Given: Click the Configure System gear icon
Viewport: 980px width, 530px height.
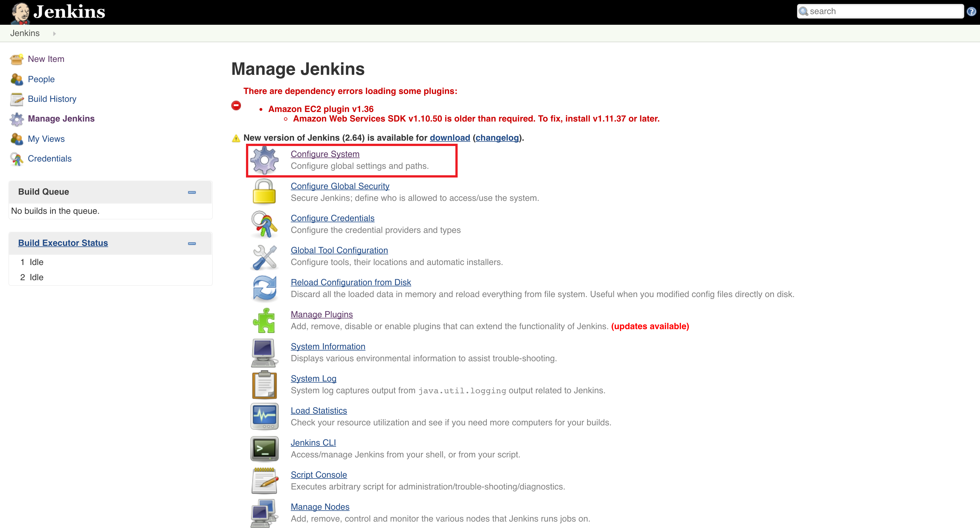Looking at the screenshot, I should point(264,160).
